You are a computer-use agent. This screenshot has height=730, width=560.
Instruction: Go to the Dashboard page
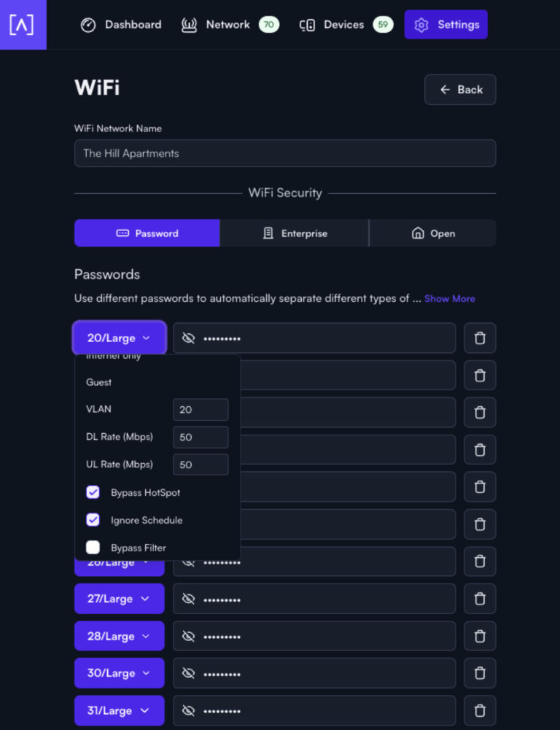[120, 25]
